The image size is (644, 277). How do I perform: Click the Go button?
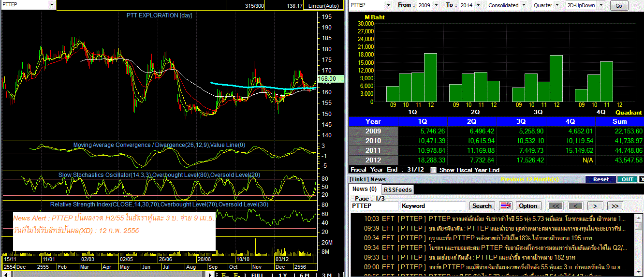(x=619, y=6)
